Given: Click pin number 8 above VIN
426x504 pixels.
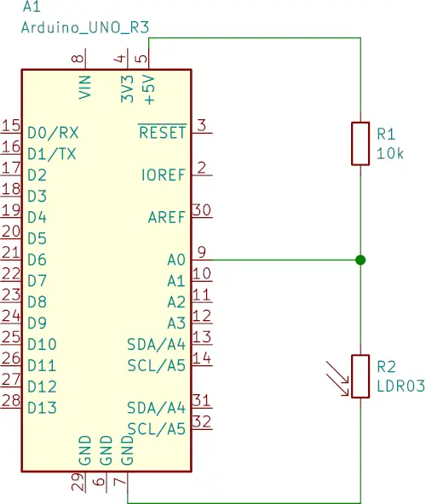Looking at the screenshot, I should [78, 59].
